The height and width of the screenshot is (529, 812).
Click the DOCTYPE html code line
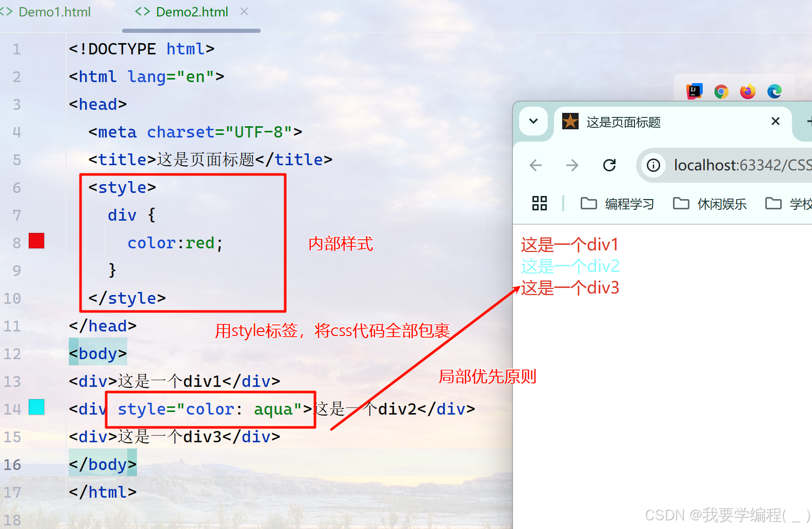pyautogui.click(x=142, y=49)
